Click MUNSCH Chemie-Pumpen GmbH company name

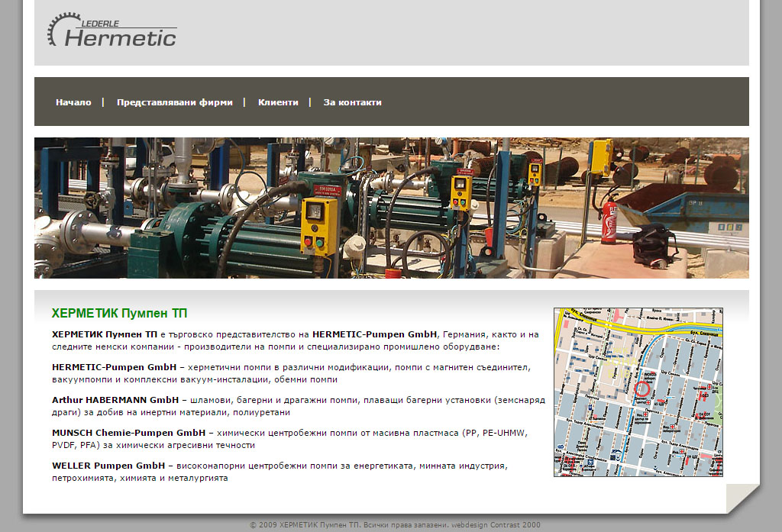tap(118, 433)
